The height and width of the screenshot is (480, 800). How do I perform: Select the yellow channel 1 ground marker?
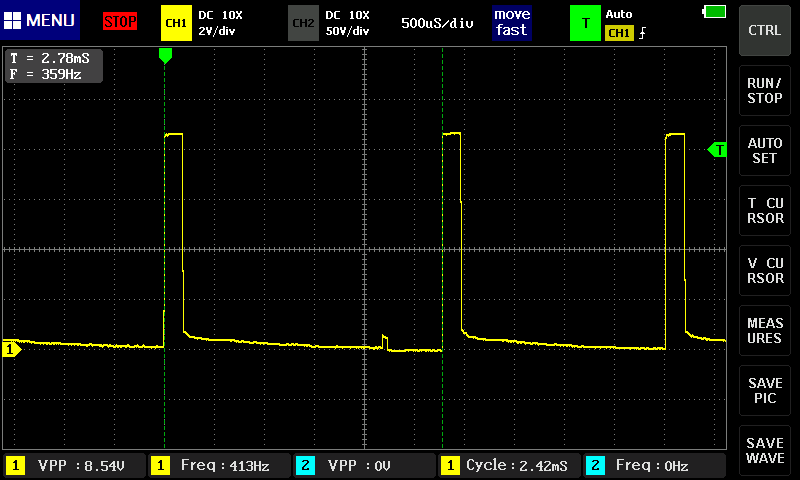pyautogui.click(x=11, y=349)
